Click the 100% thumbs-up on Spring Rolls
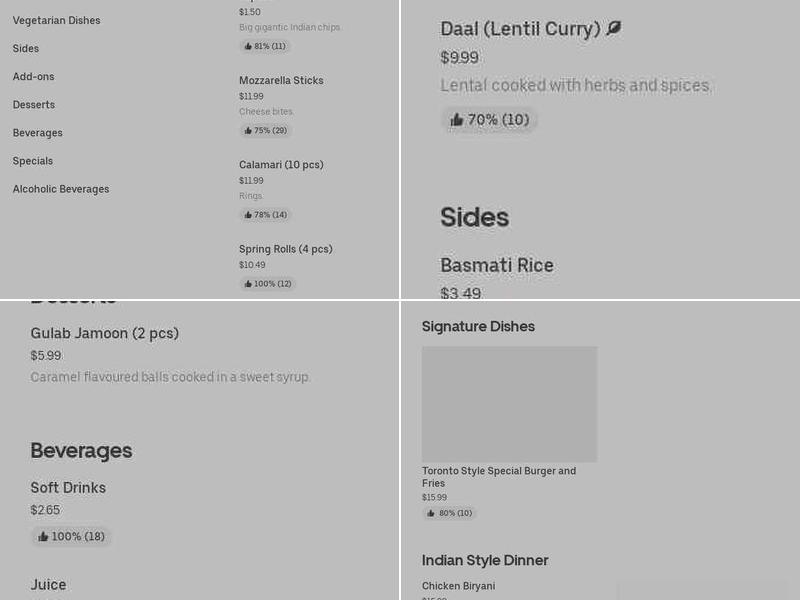This screenshot has width=800, height=600. point(270,283)
